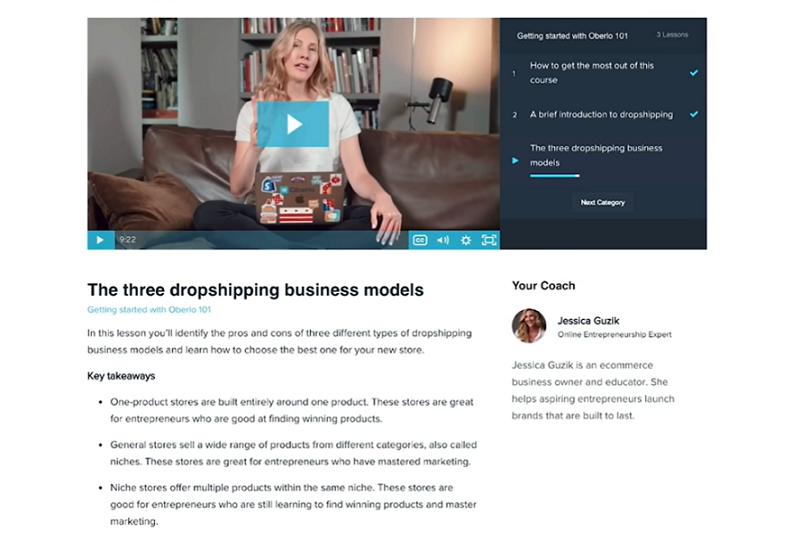Enter fullscreen with the expand icon
801x540 pixels.
click(489, 240)
